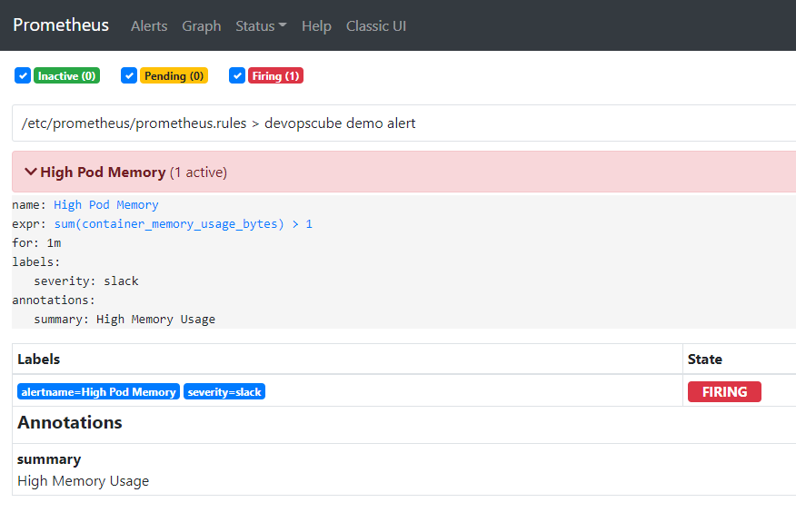Image resolution: width=796 pixels, height=532 pixels.
Task: Collapse the High Pod Memory chevron
Action: coord(31,172)
